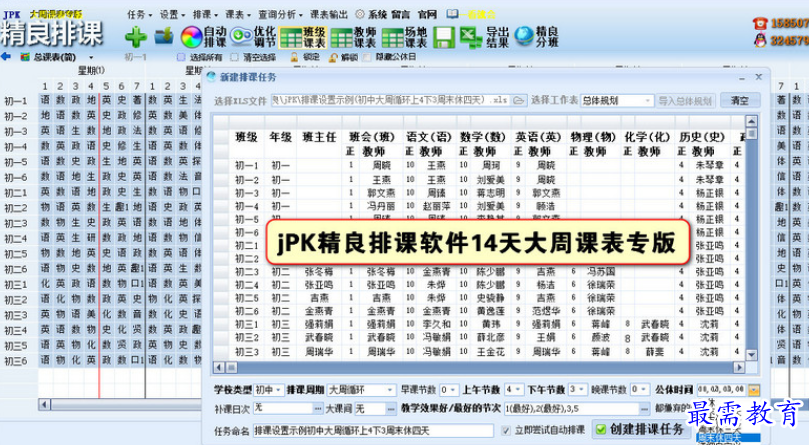Click the green floppy disk save icon

coord(444,37)
